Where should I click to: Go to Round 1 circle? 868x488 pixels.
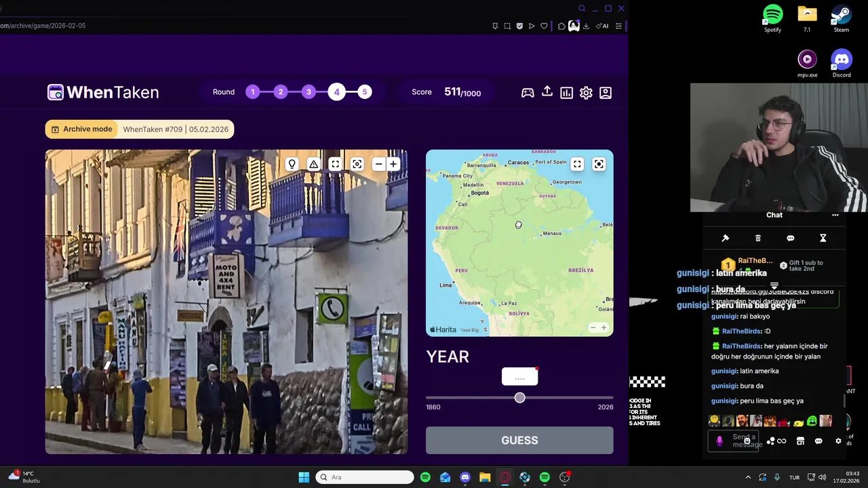pyautogui.click(x=253, y=92)
